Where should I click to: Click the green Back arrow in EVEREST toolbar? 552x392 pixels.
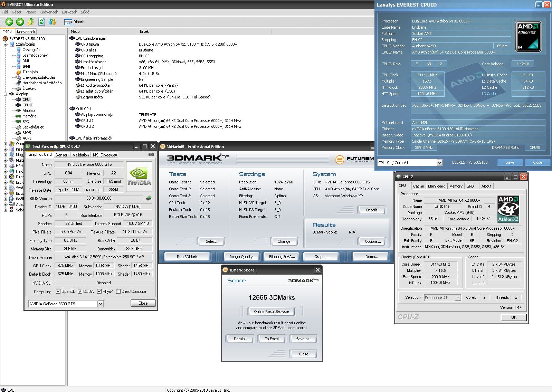[9, 22]
